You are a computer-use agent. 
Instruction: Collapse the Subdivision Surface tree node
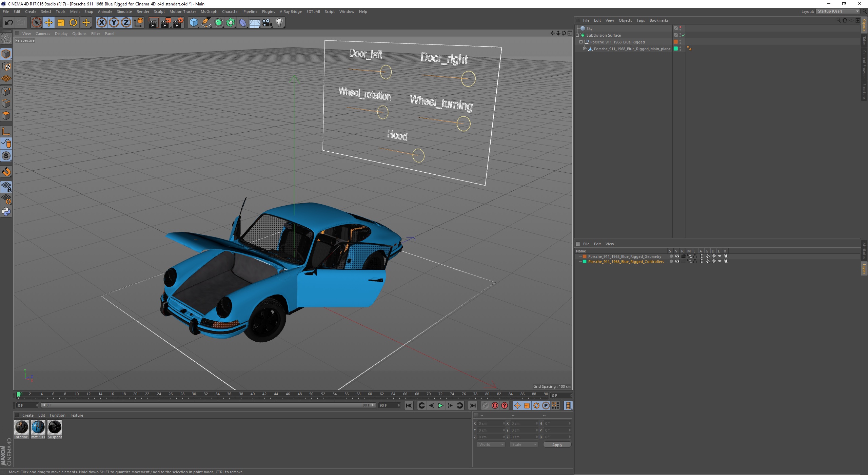(x=577, y=35)
